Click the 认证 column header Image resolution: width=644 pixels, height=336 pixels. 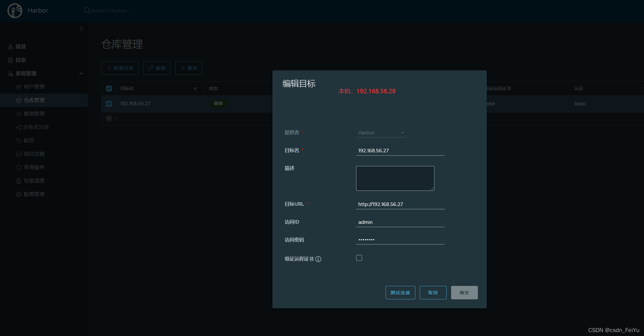(578, 89)
